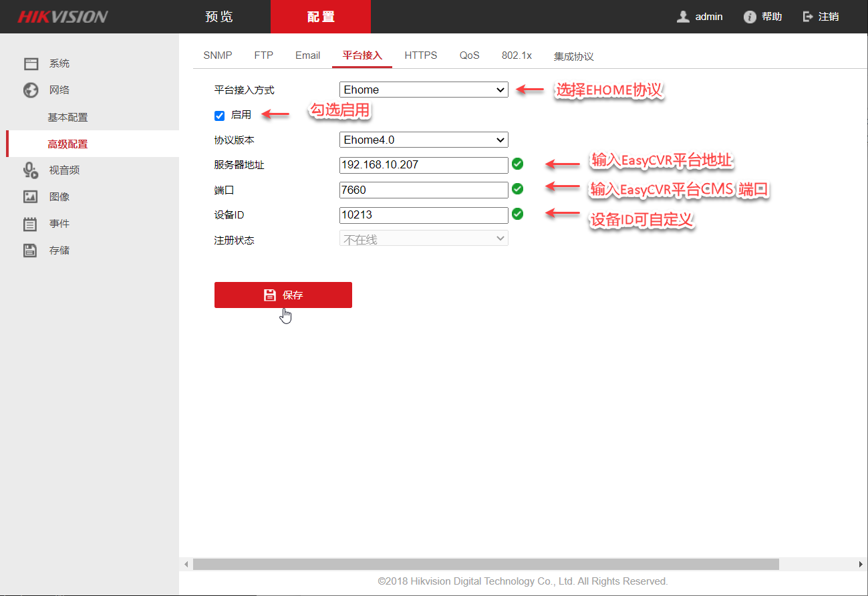Click the Event calendar icon
Viewport: 868px width, 596px height.
[x=31, y=224]
